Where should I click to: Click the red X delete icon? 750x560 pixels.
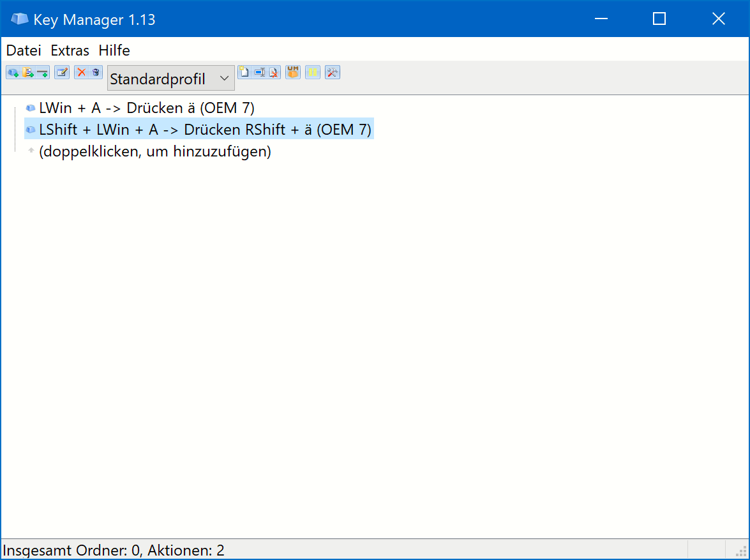(x=81, y=72)
